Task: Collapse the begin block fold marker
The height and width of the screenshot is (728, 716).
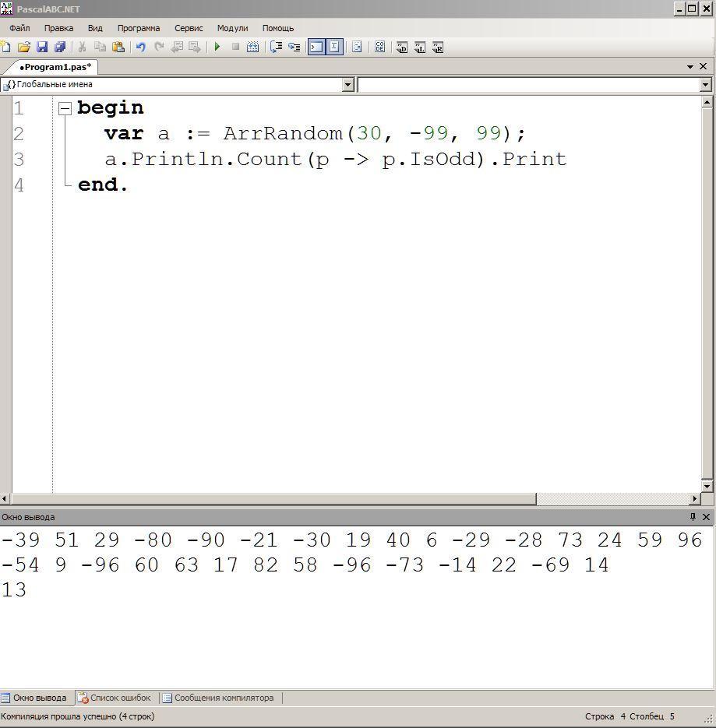Action: [x=65, y=109]
